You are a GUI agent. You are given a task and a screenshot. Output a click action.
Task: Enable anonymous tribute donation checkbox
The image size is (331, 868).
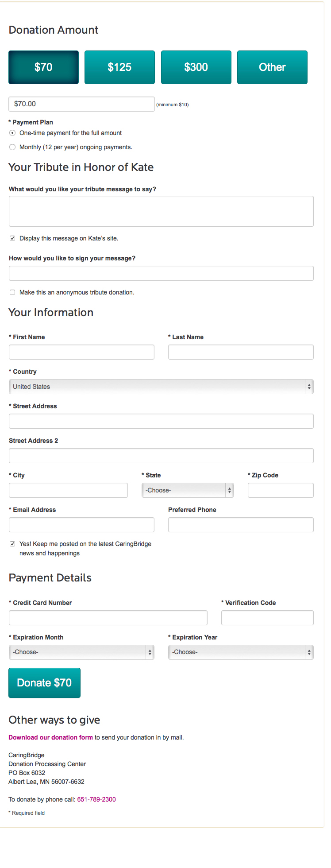click(x=12, y=292)
